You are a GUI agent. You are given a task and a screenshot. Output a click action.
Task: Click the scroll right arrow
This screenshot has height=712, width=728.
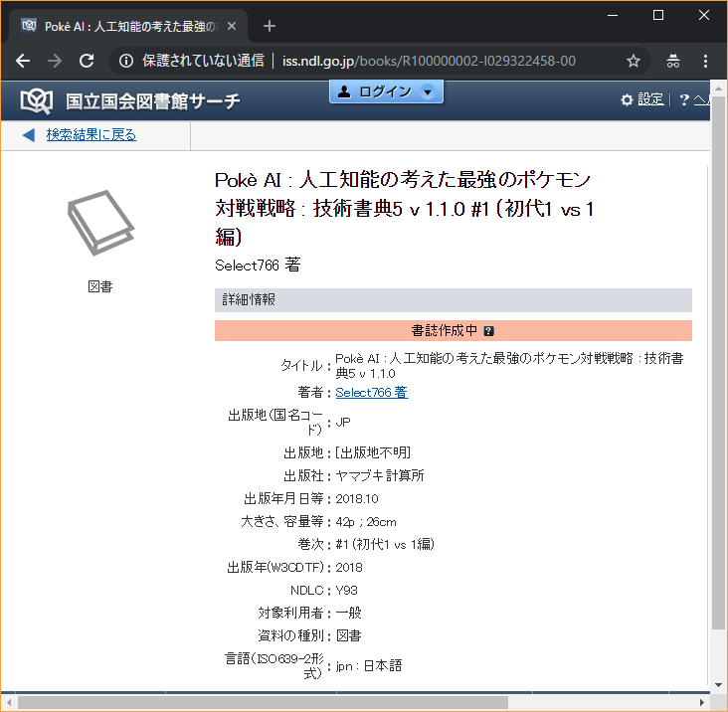tap(702, 702)
